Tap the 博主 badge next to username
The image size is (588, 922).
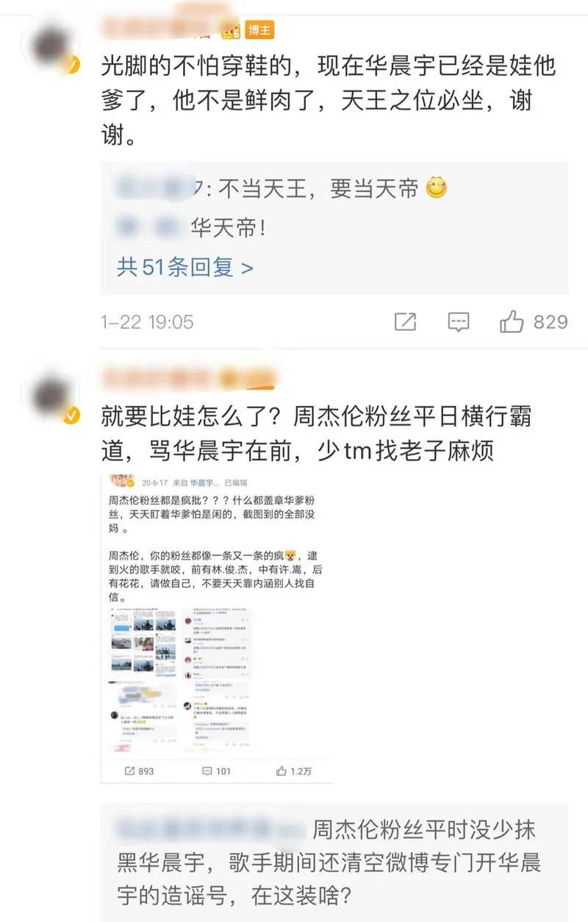pyautogui.click(x=259, y=29)
